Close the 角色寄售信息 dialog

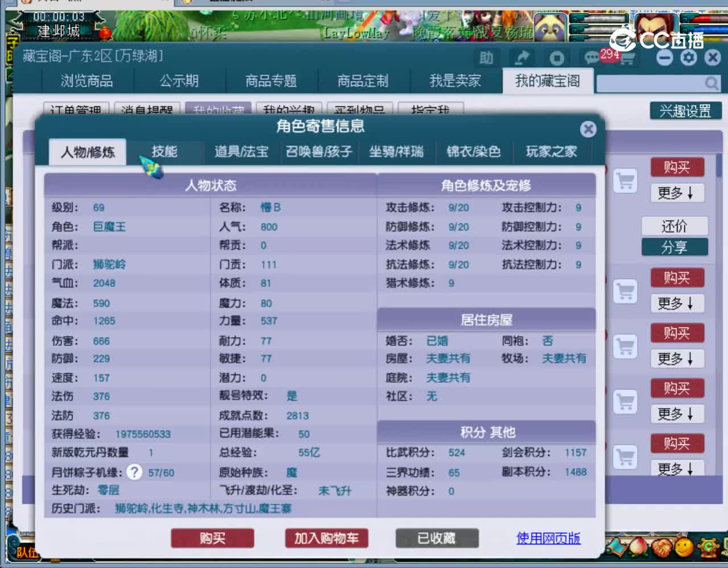[588, 129]
